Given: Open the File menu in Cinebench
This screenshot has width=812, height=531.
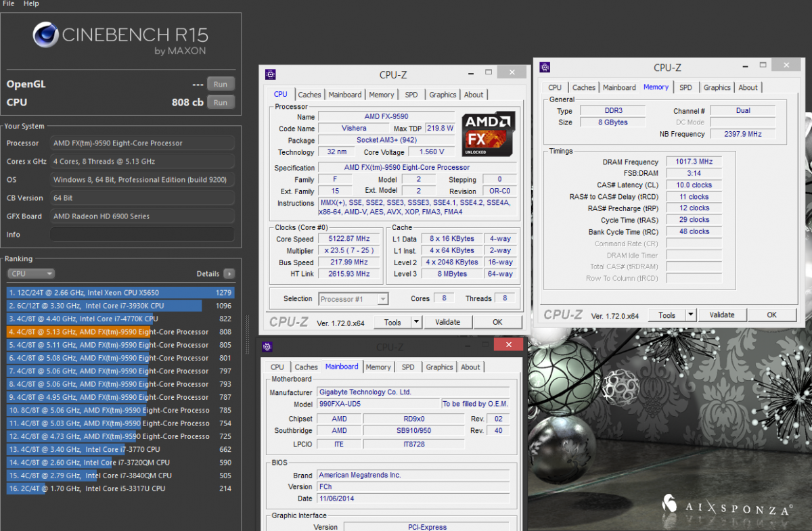Looking at the screenshot, I should point(9,4).
